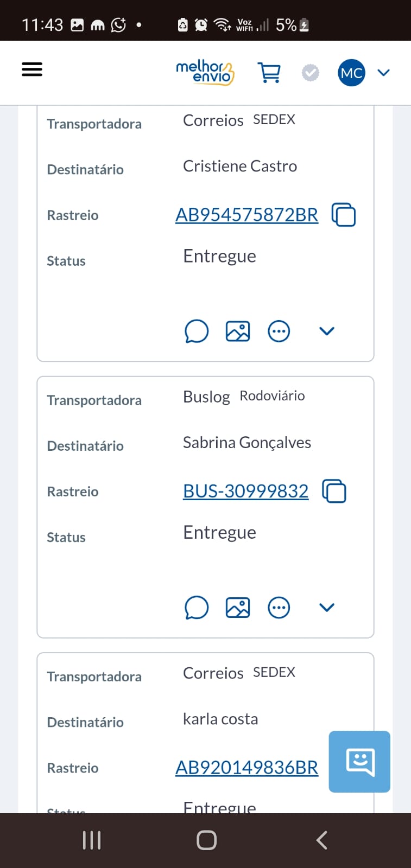
Task: Open tracking link AB954575872BR
Action: click(x=247, y=215)
